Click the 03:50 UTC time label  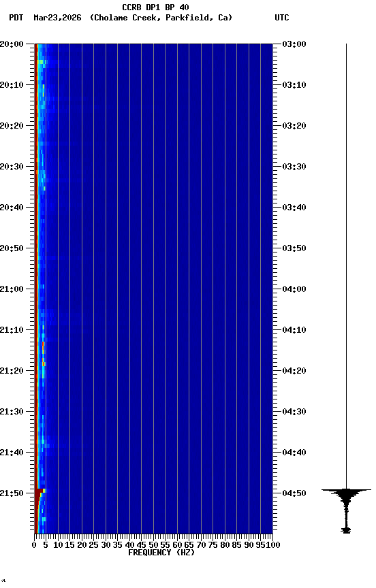[x=294, y=248]
